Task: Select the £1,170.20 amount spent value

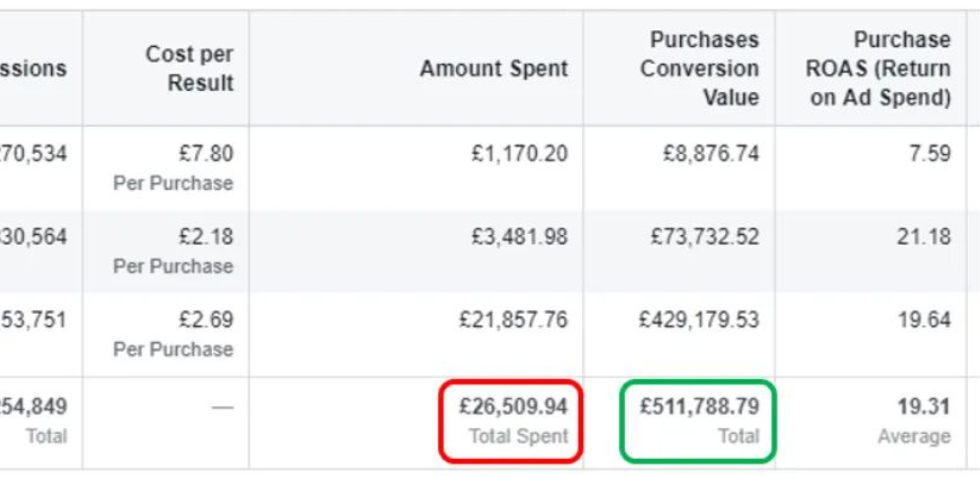Action: click(x=519, y=153)
